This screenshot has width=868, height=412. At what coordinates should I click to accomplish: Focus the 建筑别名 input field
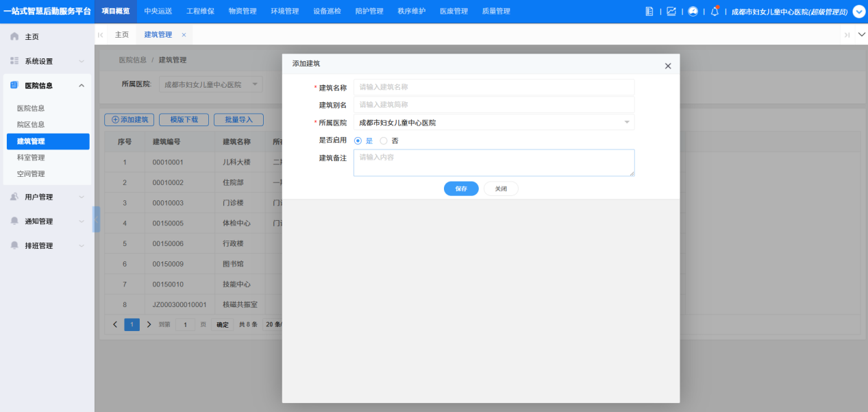(x=494, y=105)
